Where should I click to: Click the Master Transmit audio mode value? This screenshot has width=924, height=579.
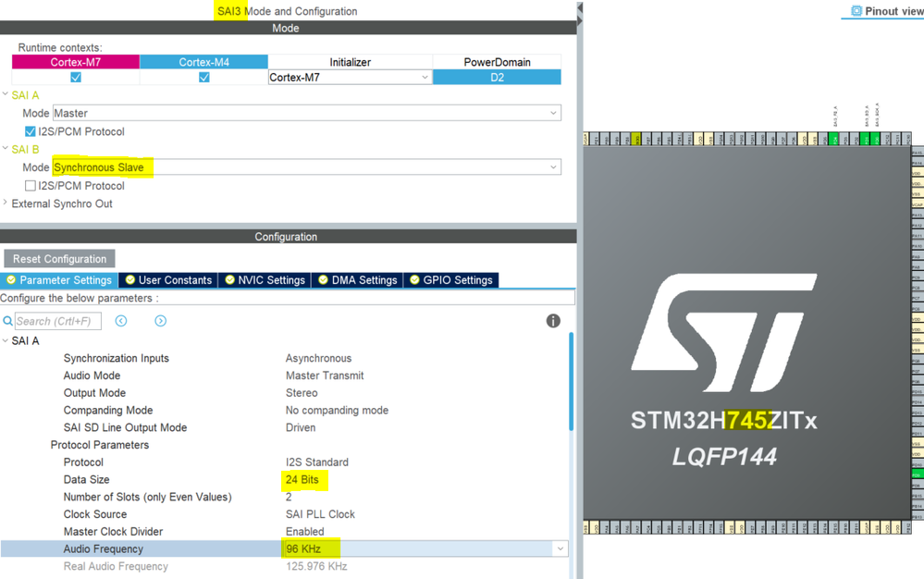tap(325, 376)
